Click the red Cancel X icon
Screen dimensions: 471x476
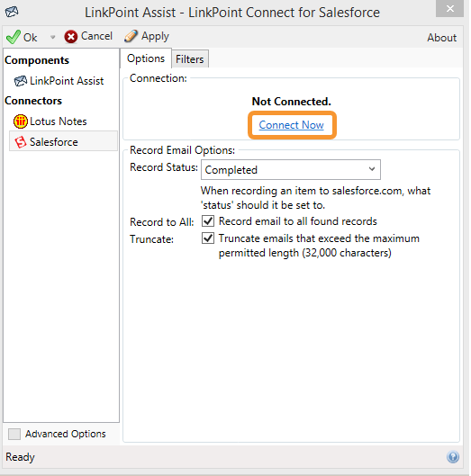pos(71,37)
